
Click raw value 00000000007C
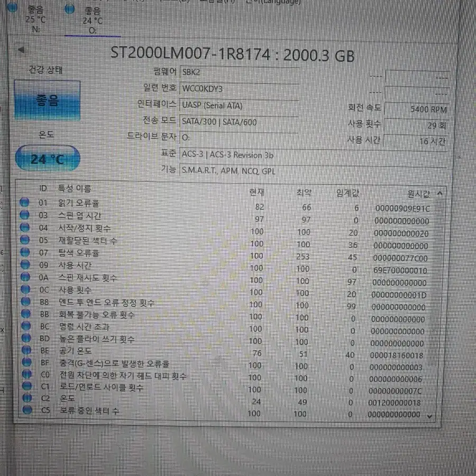click(x=395, y=391)
